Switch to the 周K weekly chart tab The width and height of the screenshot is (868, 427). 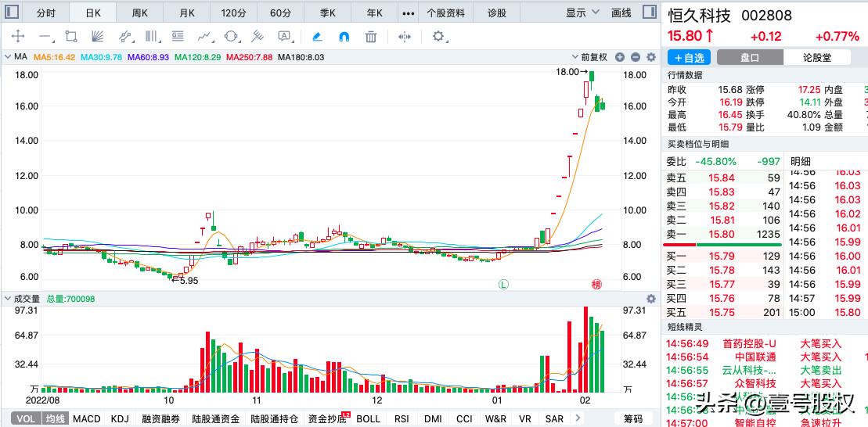tap(140, 13)
